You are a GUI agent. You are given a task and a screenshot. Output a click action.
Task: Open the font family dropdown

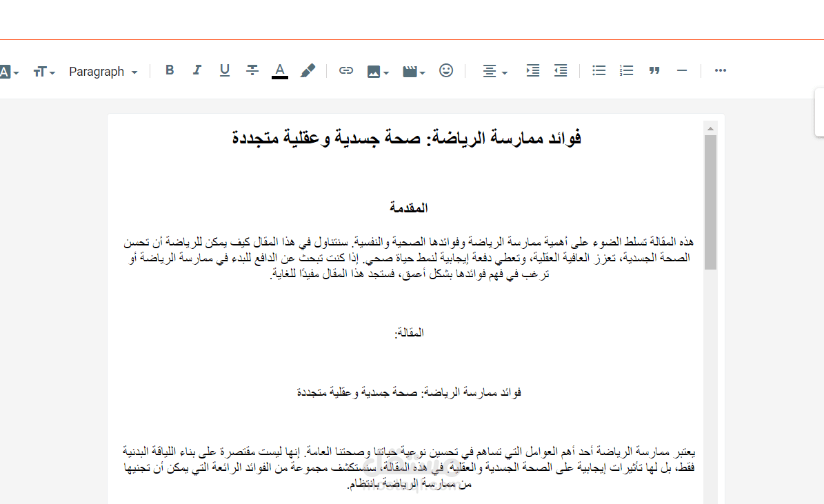point(9,72)
